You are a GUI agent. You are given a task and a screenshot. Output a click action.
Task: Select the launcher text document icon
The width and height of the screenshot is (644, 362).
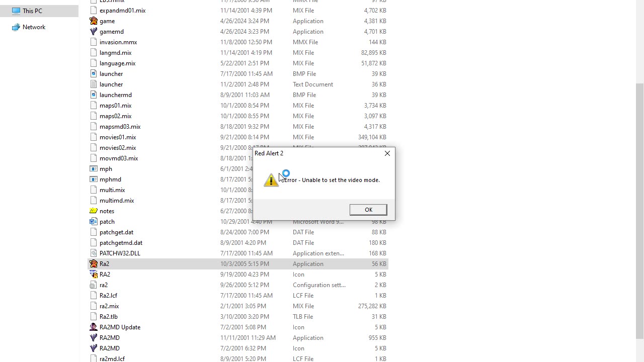point(94,84)
